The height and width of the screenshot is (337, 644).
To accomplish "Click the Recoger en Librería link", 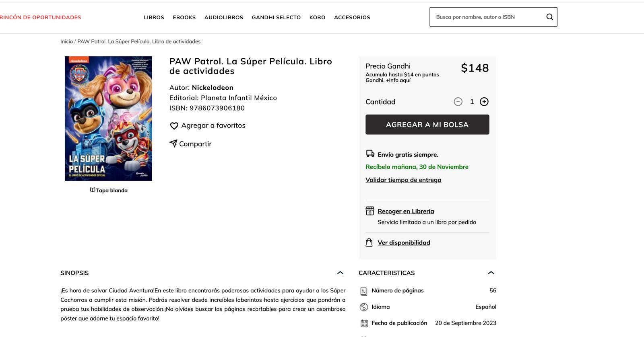I will coord(406,211).
